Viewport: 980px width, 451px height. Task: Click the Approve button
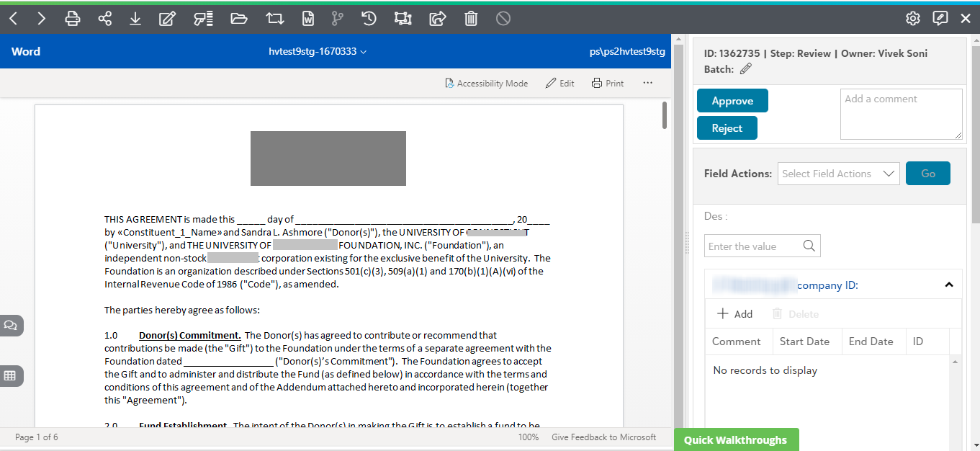[732, 101]
